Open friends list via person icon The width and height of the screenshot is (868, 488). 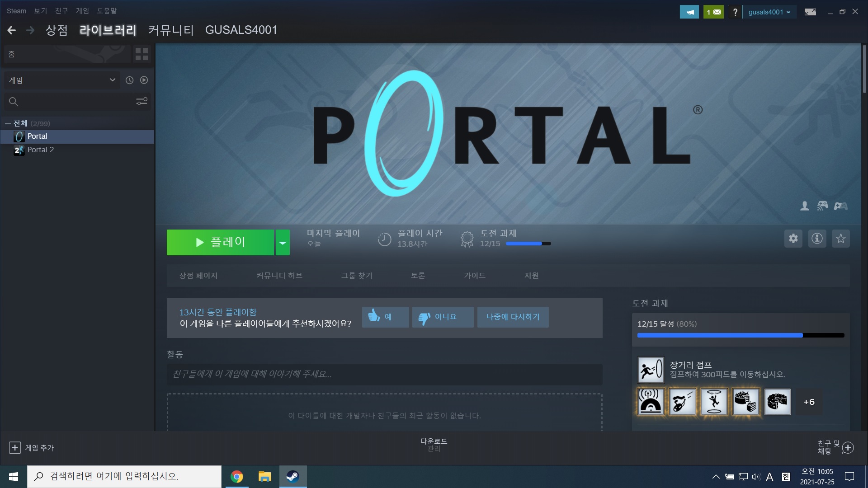(x=804, y=206)
